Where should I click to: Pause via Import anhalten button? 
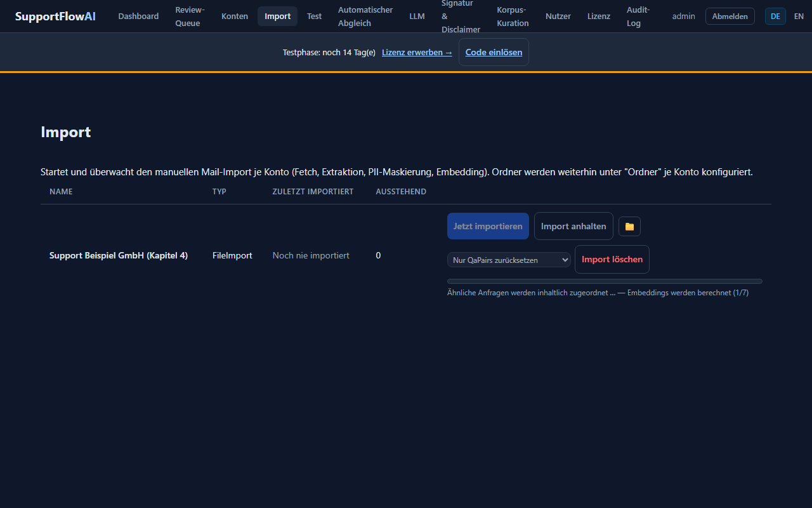click(573, 226)
